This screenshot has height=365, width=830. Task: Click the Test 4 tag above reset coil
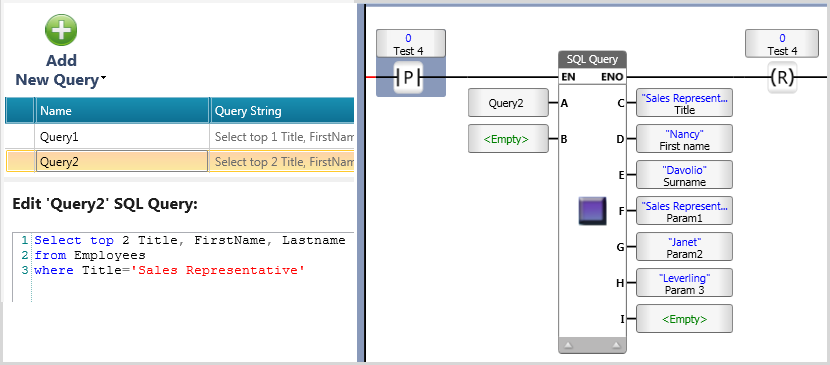point(782,44)
